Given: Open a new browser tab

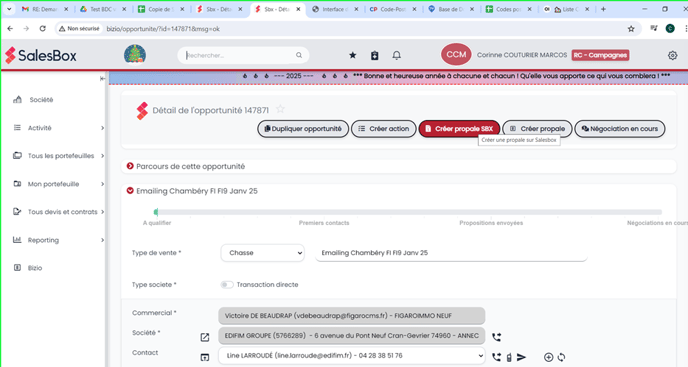Looking at the screenshot, I should click(603, 9).
